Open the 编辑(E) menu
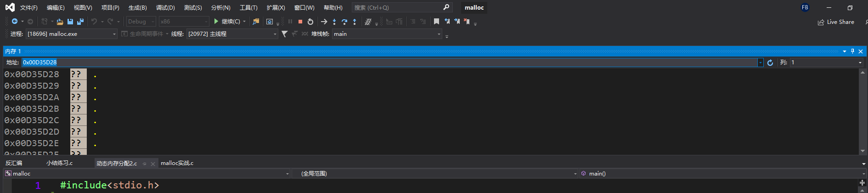868x193 pixels. coord(56,8)
